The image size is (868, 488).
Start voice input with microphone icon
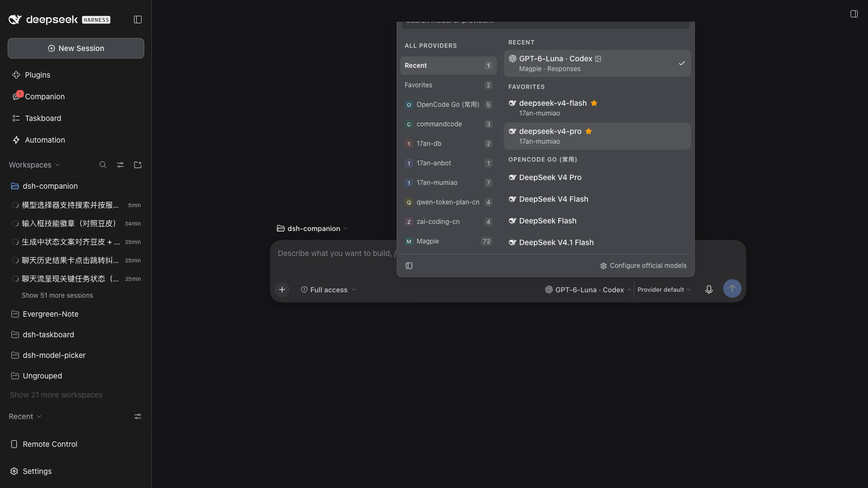(709, 290)
